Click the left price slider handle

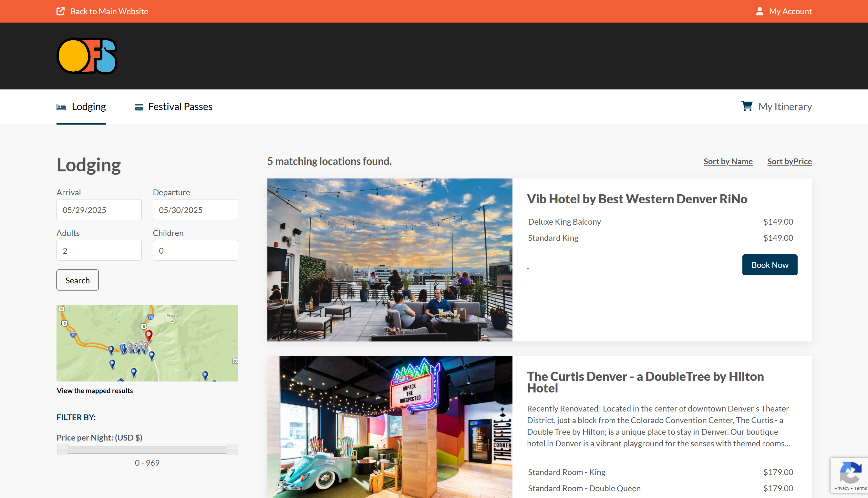tap(63, 450)
